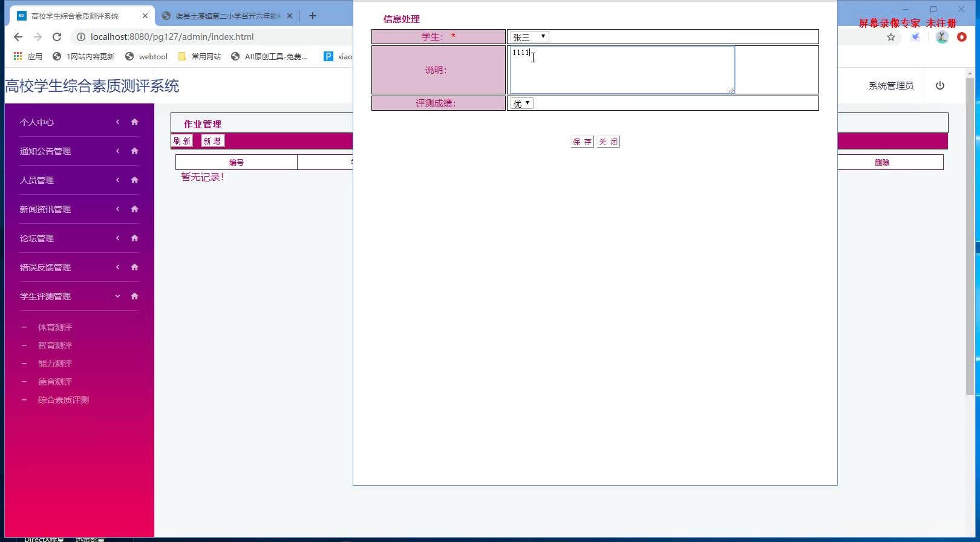The width and height of the screenshot is (980, 542).
Task: Open the 体育测评 submenu item
Action: point(55,327)
